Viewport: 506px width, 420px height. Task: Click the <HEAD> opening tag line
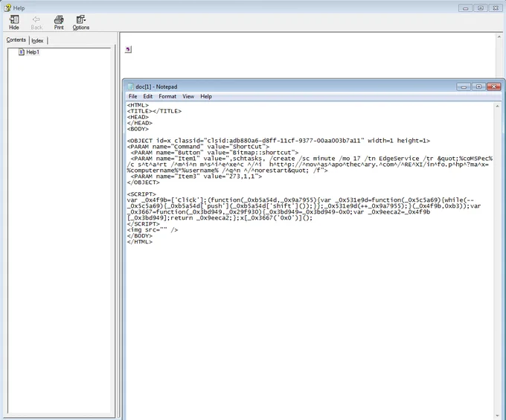(138, 117)
